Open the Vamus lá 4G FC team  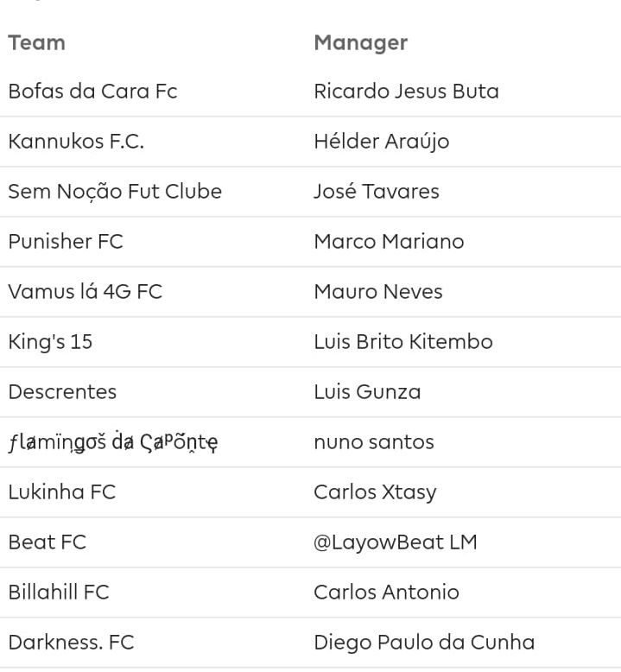click(x=85, y=291)
